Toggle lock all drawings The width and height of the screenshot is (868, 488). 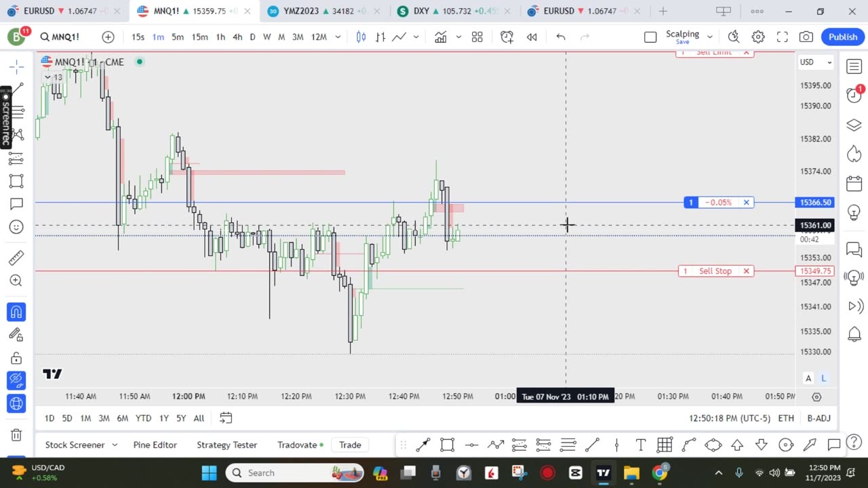tap(17, 358)
